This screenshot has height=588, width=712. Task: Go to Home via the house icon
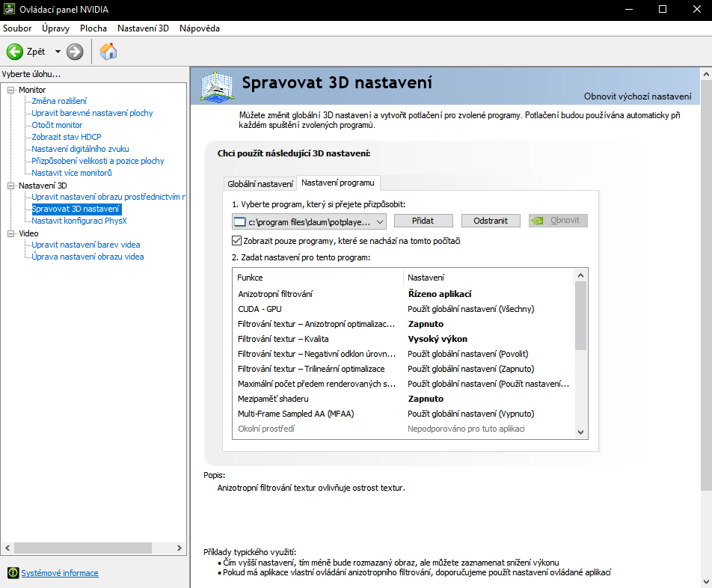[108, 52]
